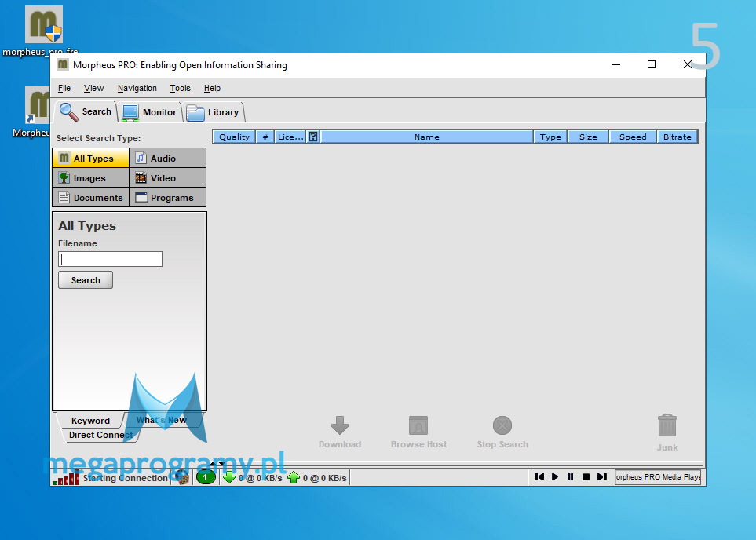Click the Morpheus PRO Media Player title display
Viewport: 756px width, 540px height.
(x=658, y=477)
